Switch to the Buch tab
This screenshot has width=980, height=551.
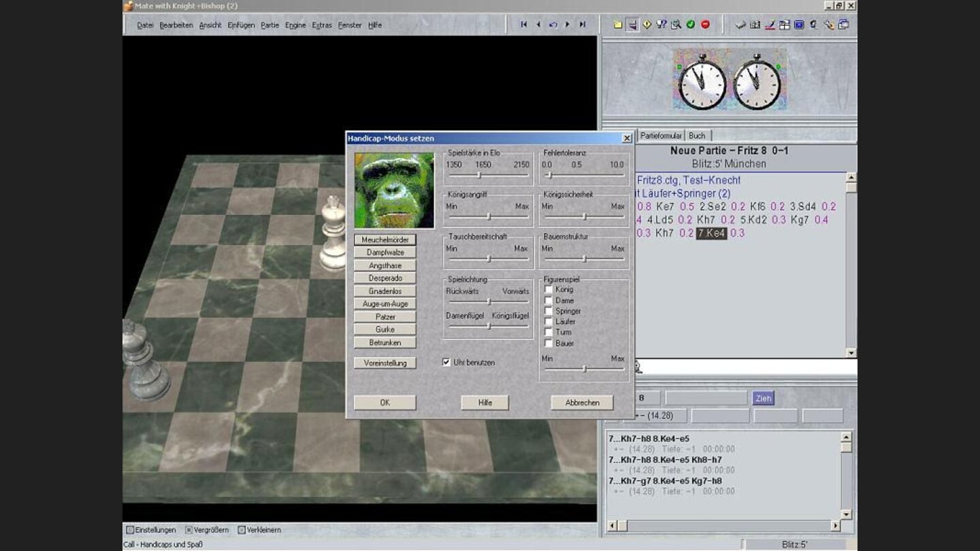(x=697, y=135)
